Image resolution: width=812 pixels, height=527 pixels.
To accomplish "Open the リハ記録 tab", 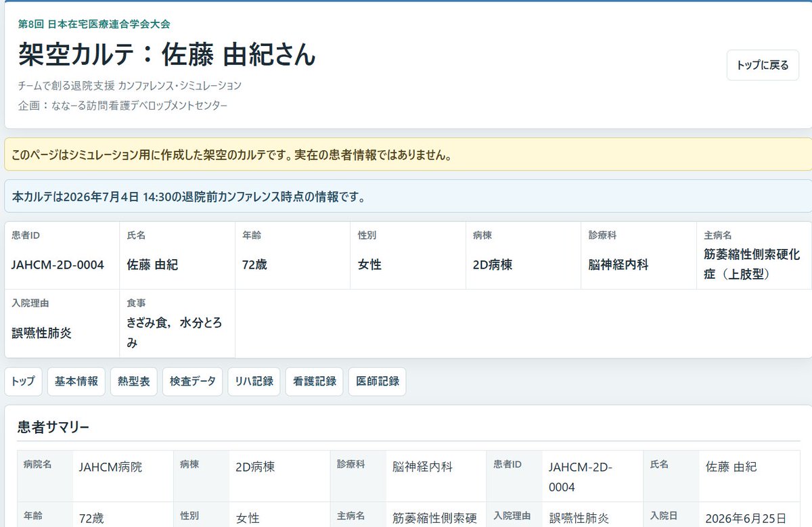I will coord(254,382).
